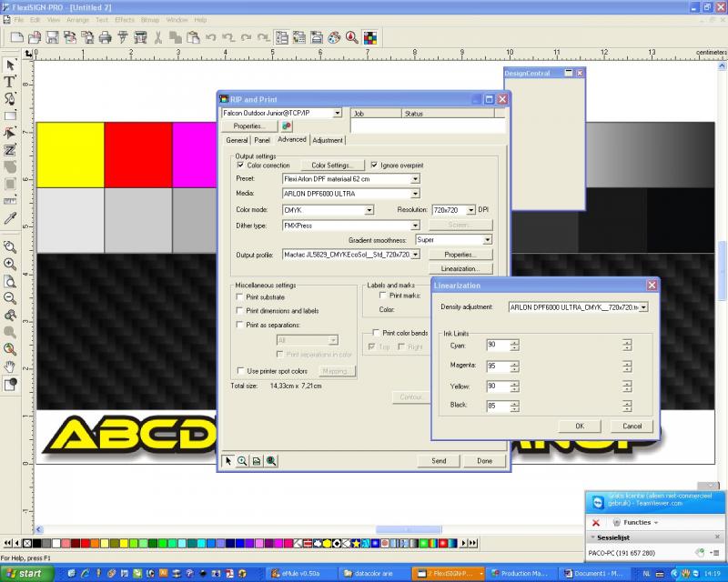Open the Resolution dropdown

pos(470,210)
